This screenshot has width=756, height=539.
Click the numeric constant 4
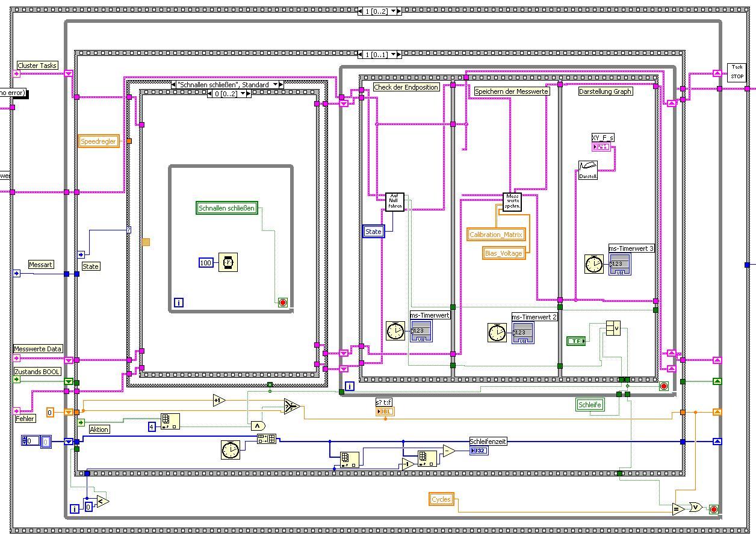tap(152, 427)
